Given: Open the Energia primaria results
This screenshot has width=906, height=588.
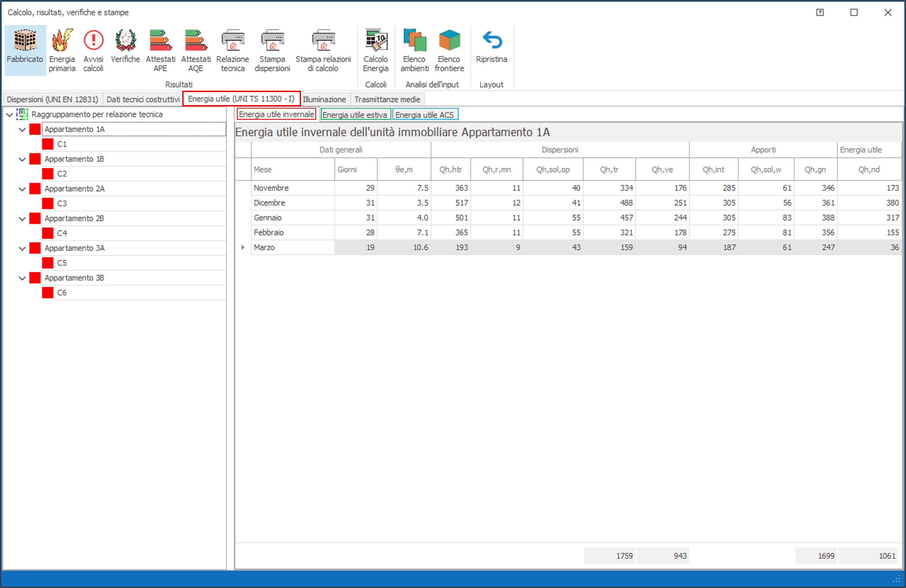Looking at the screenshot, I should pyautogui.click(x=62, y=50).
